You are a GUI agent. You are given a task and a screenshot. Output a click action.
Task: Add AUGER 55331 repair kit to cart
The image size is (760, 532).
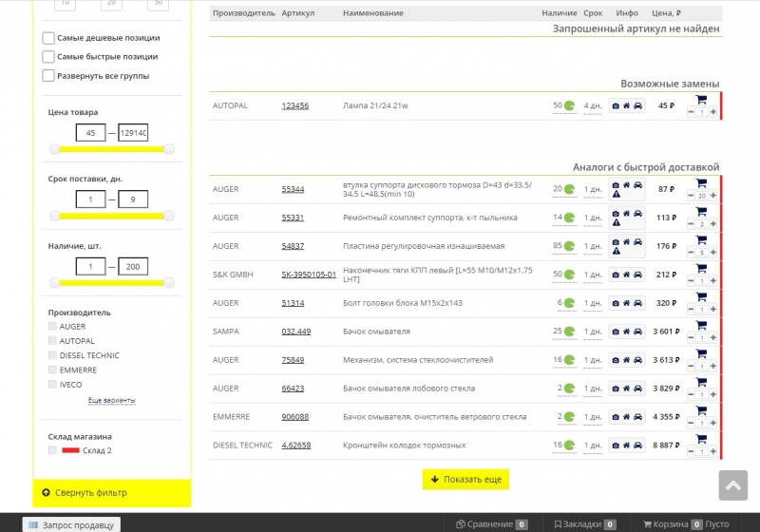[x=701, y=212]
